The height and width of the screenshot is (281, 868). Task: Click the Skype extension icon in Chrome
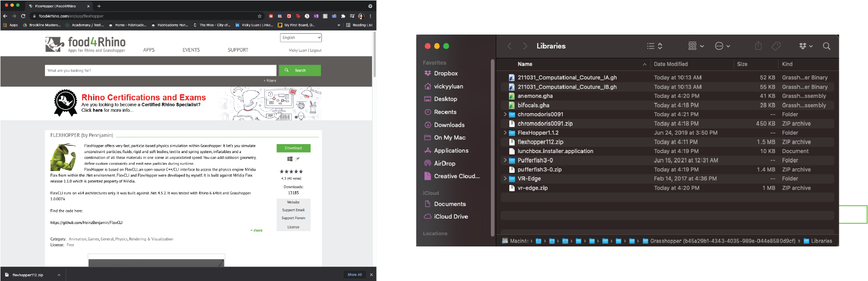click(307, 16)
